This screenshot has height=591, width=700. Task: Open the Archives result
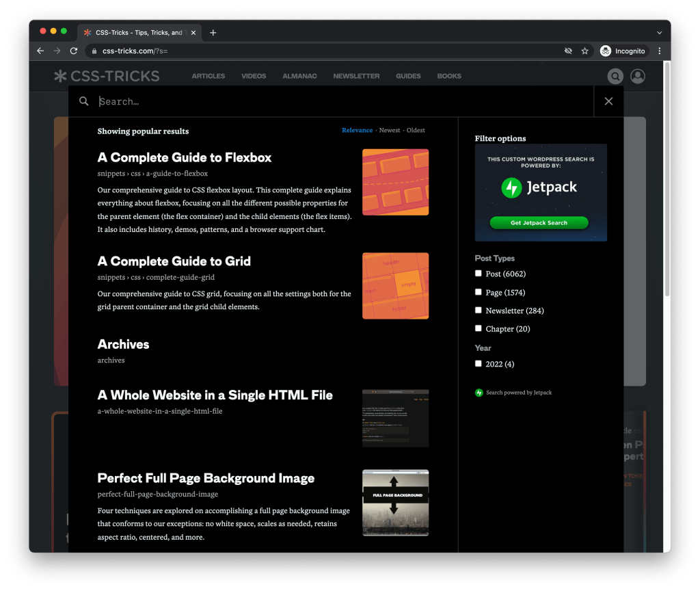(x=123, y=345)
